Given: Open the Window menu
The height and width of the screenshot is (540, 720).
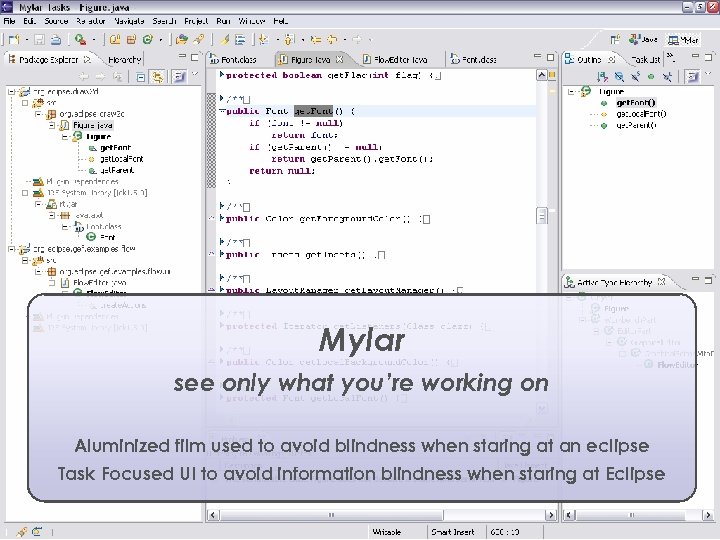Looking at the screenshot, I should 252,21.
